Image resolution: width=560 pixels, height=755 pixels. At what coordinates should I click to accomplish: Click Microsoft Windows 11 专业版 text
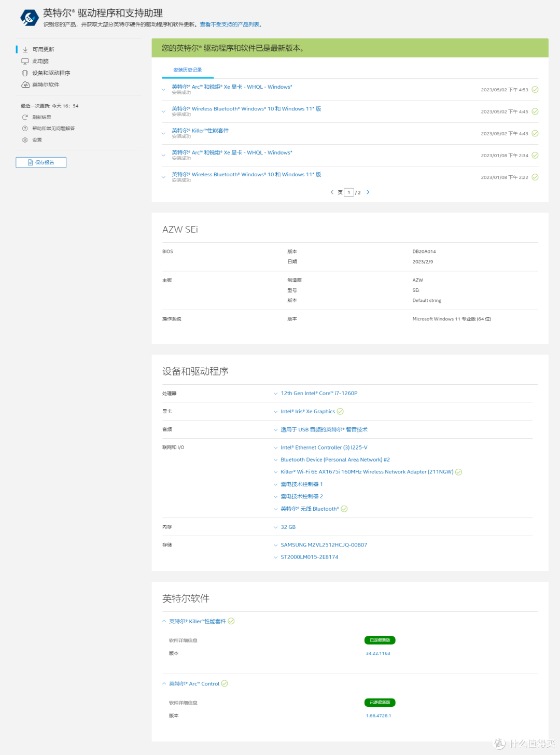pyautogui.click(x=452, y=319)
